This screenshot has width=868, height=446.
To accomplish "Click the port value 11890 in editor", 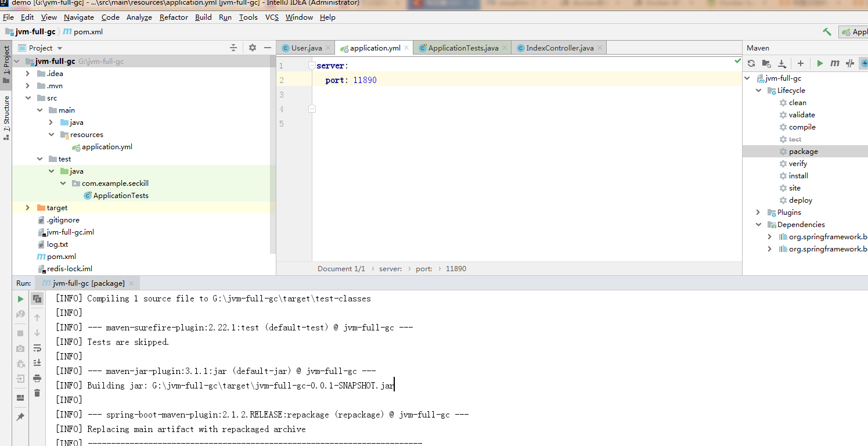I will click(365, 80).
